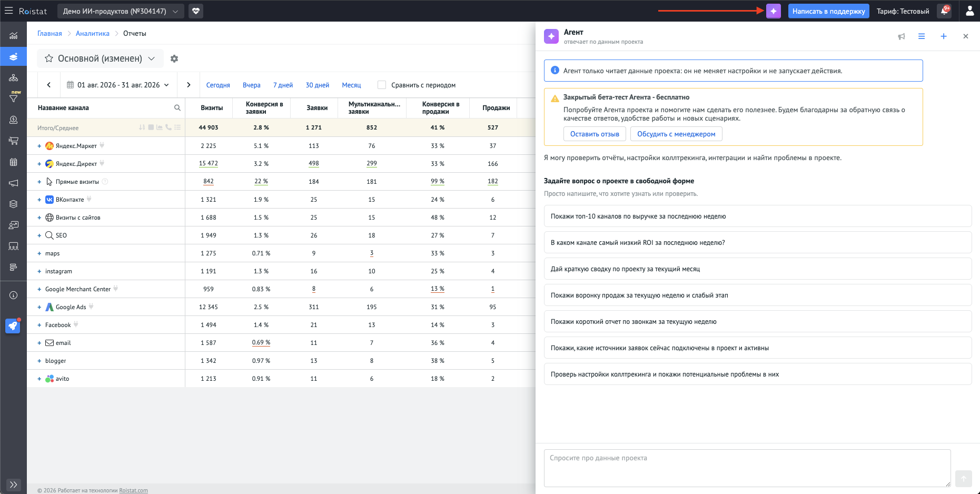Focus the agent question text field

747,468
